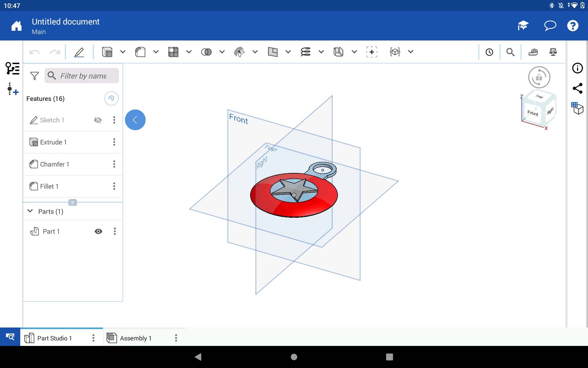Image resolution: width=588 pixels, height=368 pixels.
Task: Expand Fillet tool dropdown arrow
Action: coord(156,52)
